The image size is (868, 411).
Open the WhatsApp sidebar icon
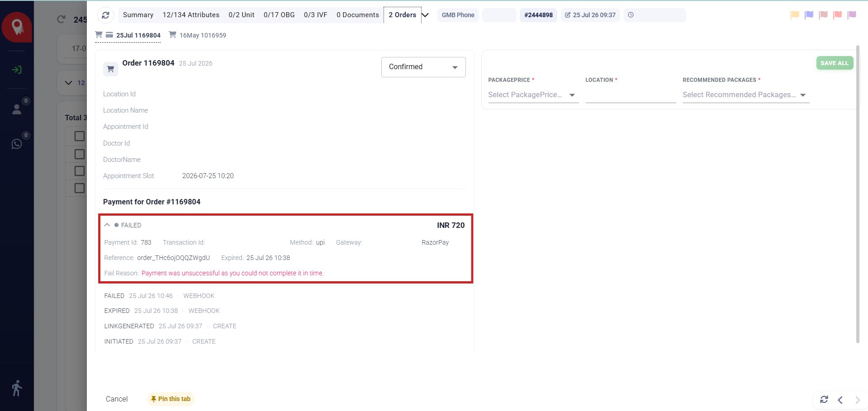click(x=17, y=144)
